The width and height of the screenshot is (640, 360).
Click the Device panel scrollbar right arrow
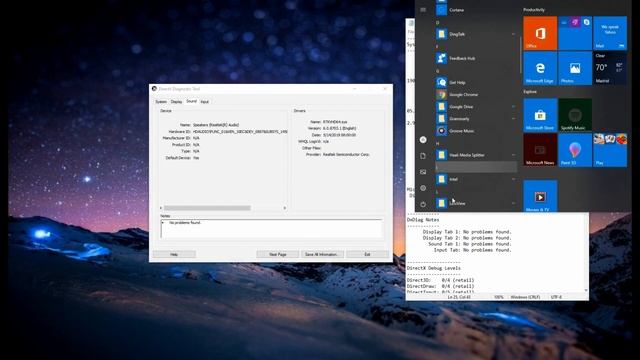pos(285,208)
